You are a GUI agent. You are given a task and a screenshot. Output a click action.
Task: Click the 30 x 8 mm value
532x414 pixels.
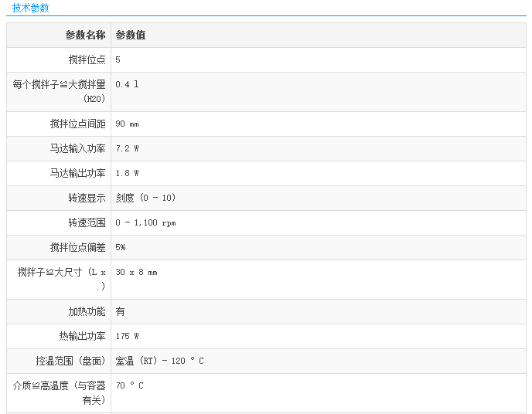coord(136,273)
